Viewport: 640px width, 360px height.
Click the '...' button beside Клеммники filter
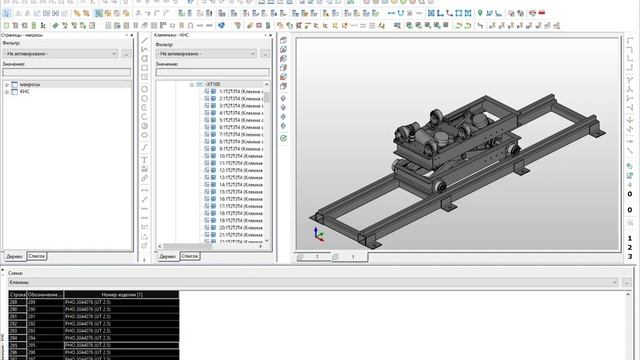click(x=265, y=53)
